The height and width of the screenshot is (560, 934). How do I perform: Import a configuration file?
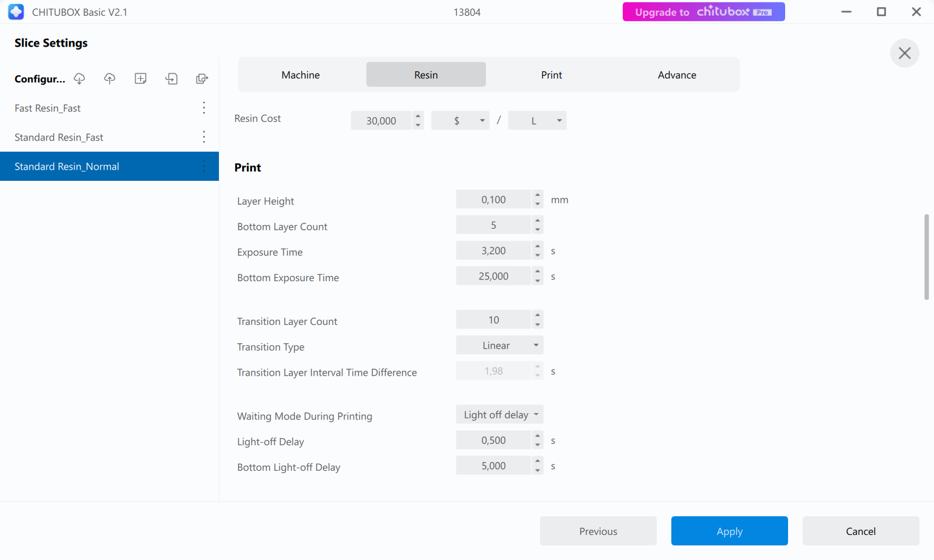[172, 79]
